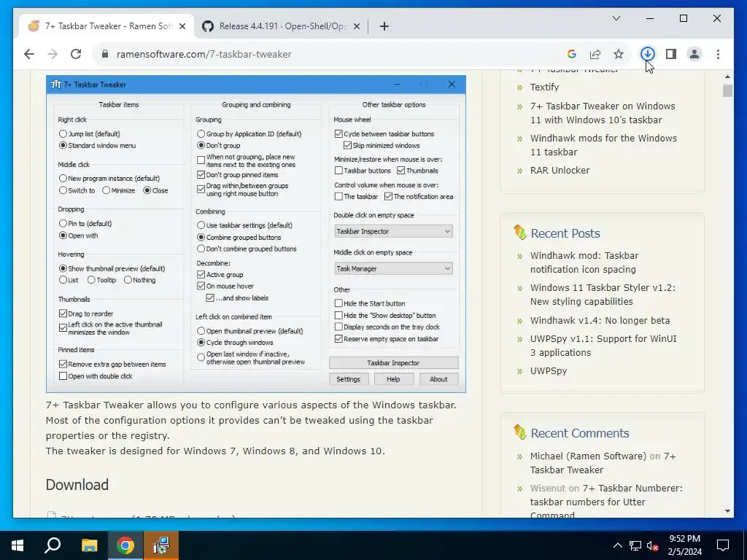The image size is (747, 560).
Task: Open Windhawk v1.4: No longer beta post
Action: [x=600, y=320]
